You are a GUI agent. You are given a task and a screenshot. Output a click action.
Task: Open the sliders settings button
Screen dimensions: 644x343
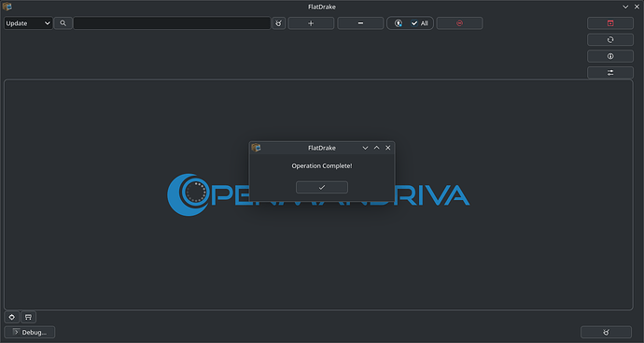pos(609,73)
